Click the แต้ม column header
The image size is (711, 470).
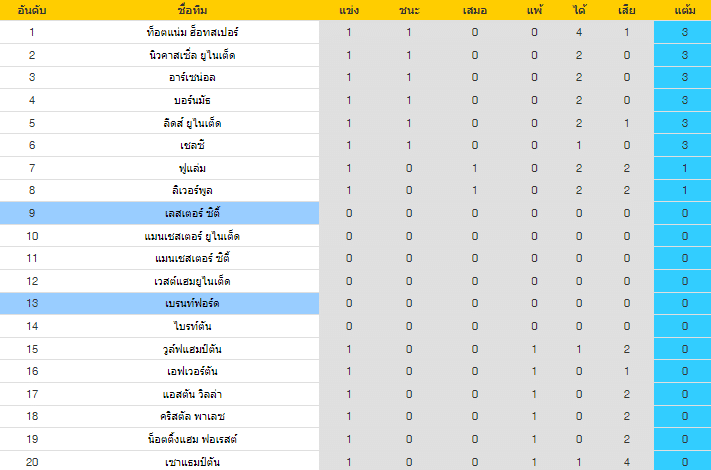[x=684, y=10]
